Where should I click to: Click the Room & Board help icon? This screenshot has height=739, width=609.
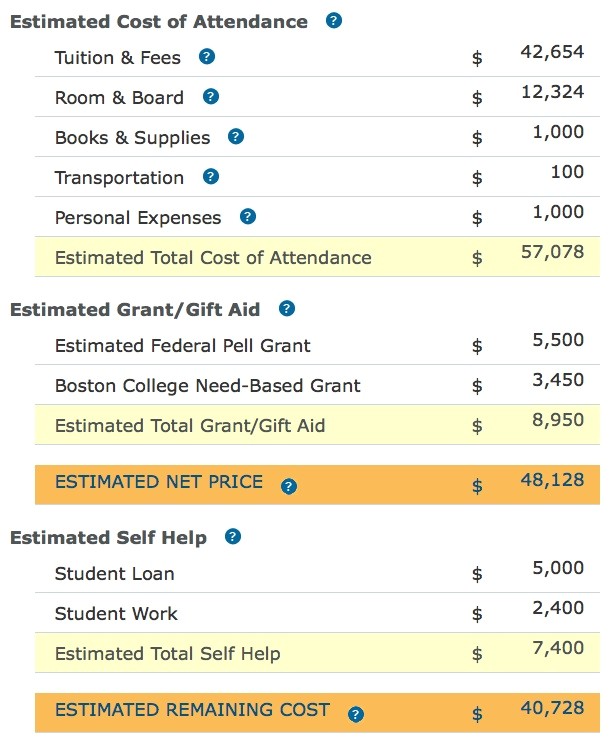pyautogui.click(x=210, y=97)
